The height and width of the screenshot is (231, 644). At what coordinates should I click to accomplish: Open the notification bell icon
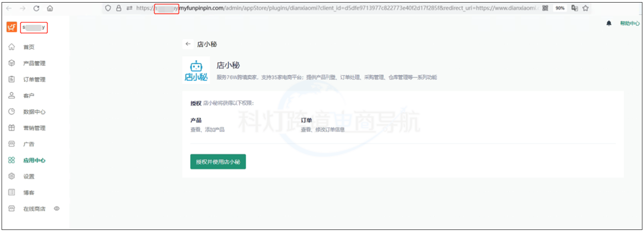coord(609,23)
